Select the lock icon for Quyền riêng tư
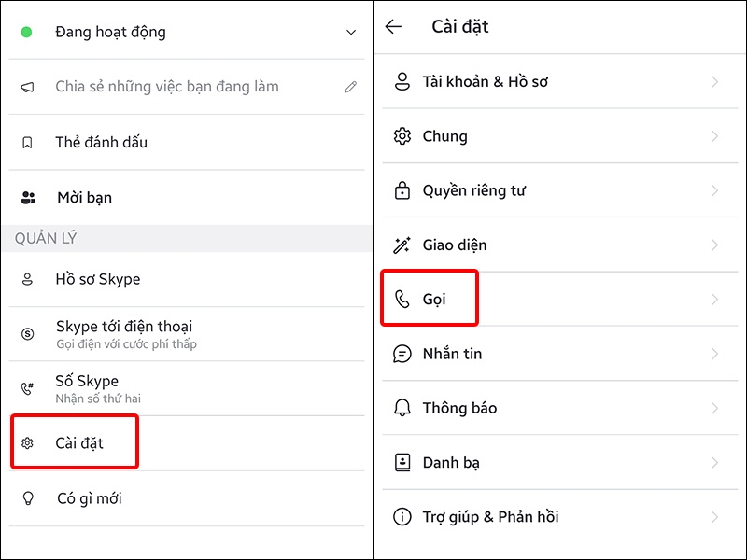 [402, 190]
